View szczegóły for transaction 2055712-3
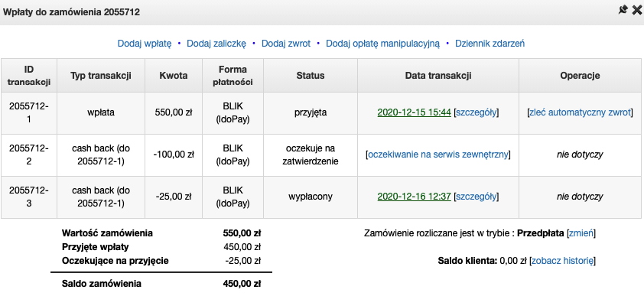The height and width of the screenshot is (296, 644). pyautogui.click(x=476, y=197)
